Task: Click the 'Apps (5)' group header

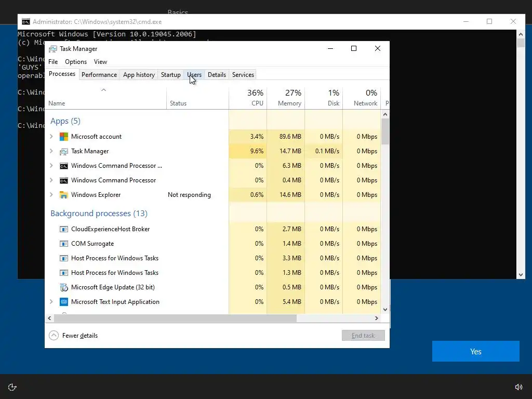Action: pyautogui.click(x=65, y=121)
